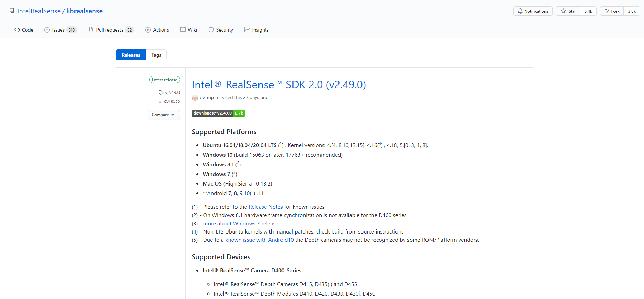Image resolution: width=644 pixels, height=299 pixels.
Task: Open the librealsense repository link
Action: (x=84, y=11)
